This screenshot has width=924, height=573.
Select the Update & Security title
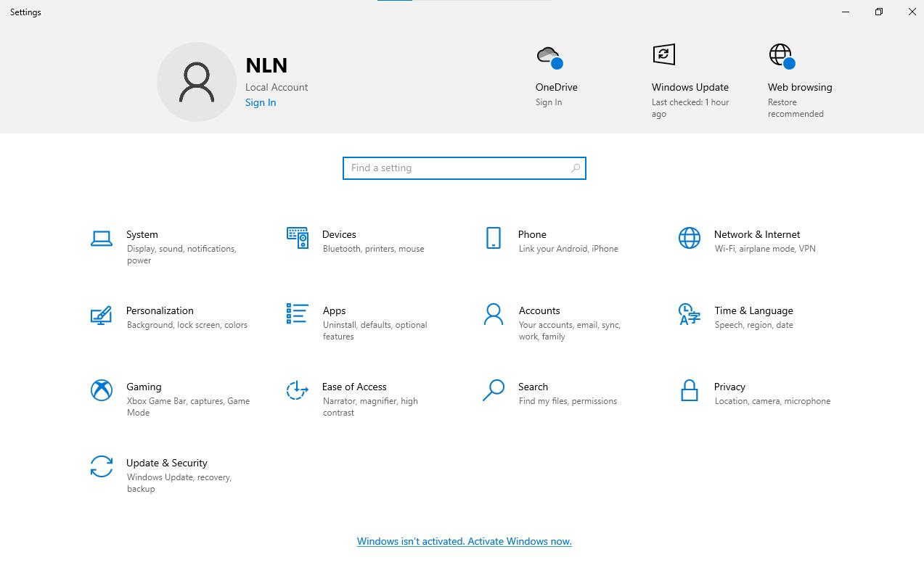tap(167, 463)
